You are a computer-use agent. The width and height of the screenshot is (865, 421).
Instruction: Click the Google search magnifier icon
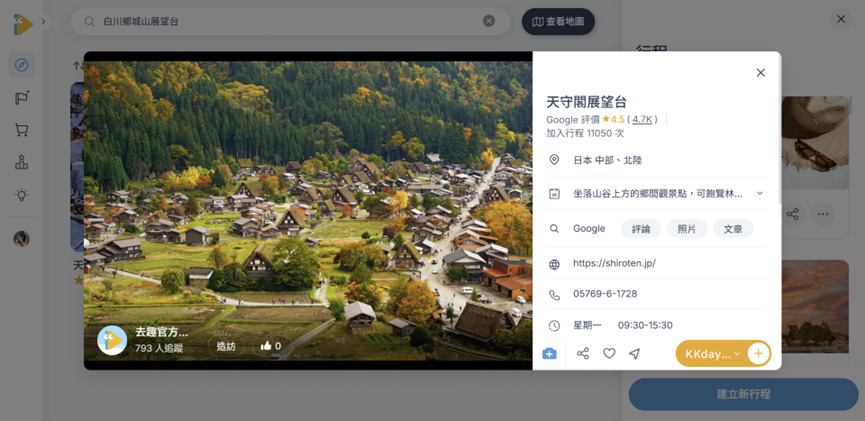coord(554,228)
